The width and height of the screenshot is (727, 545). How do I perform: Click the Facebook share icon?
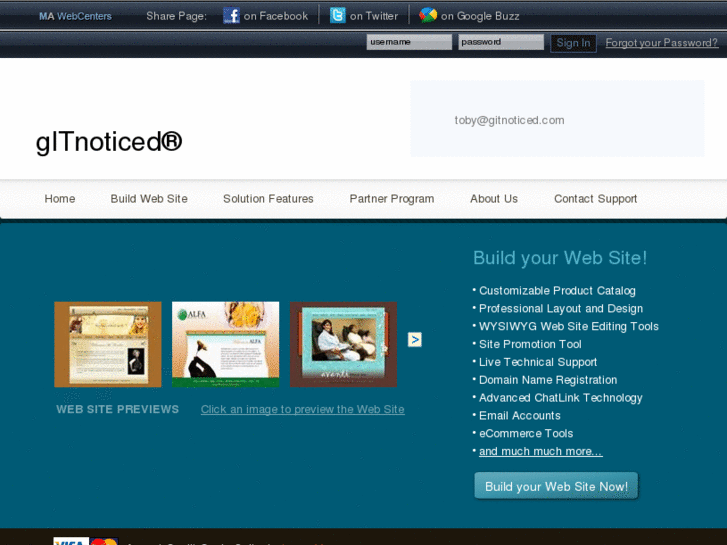pyautogui.click(x=231, y=16)
